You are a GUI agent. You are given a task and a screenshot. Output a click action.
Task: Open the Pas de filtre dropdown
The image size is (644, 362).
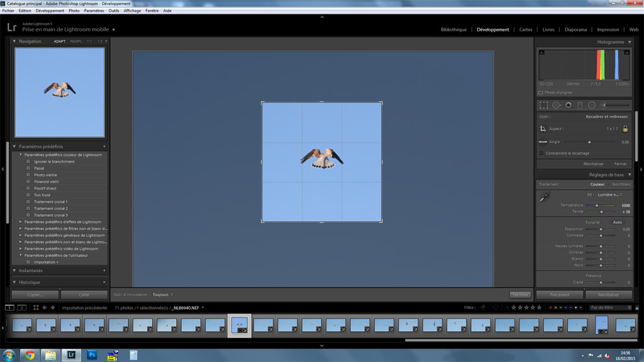610,308
